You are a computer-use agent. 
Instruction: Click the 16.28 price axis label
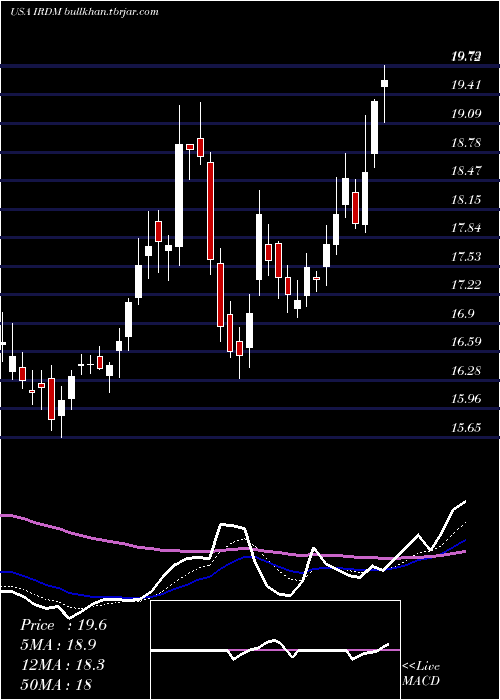(x=466, y=370)
